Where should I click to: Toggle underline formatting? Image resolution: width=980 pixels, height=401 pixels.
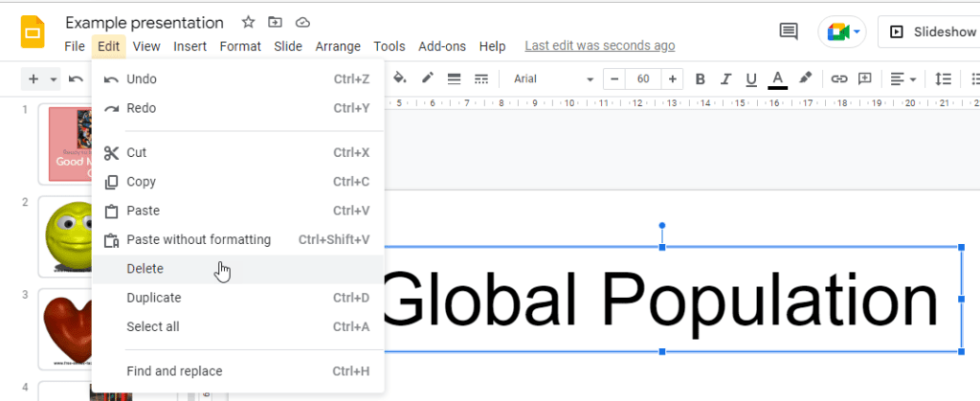point(751,79)
